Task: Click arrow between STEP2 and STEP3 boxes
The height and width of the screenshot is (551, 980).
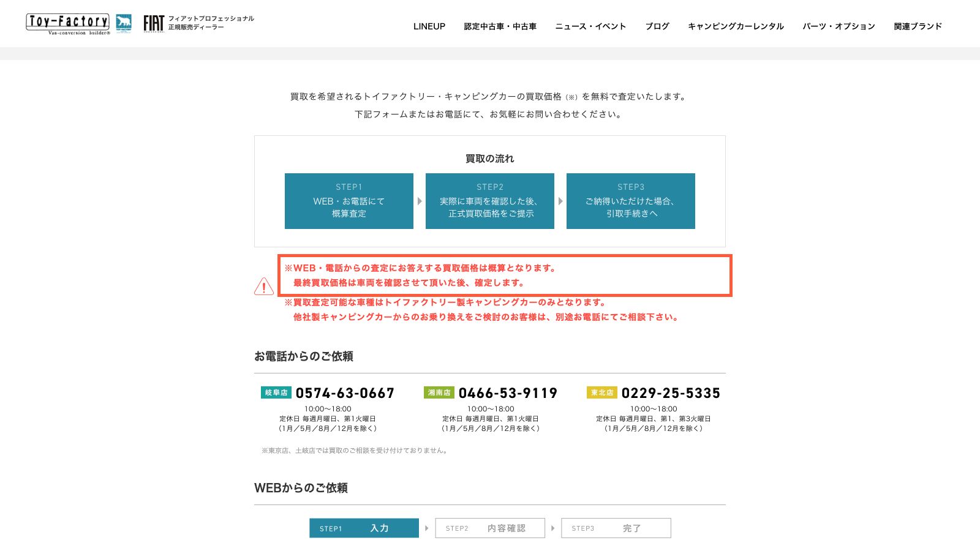Action: [x=560, y=201]
